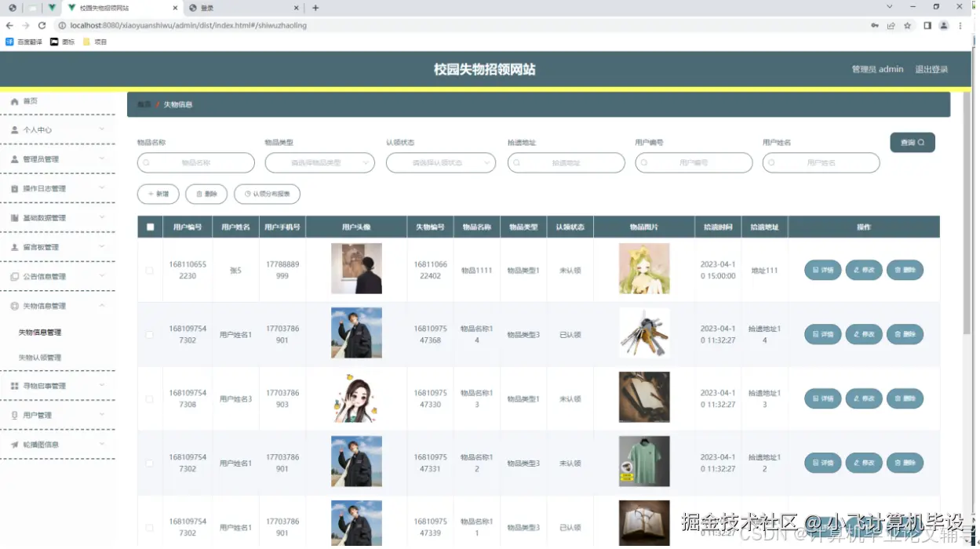
Task: Open the 物品类型 dropdown
Action: pyautogui.click(x=320, y=162)
